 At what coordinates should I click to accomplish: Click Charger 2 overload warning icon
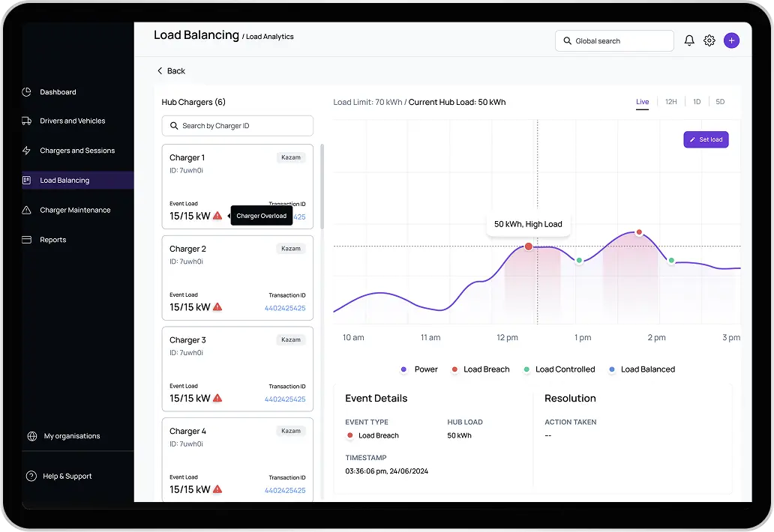(217, 307)
